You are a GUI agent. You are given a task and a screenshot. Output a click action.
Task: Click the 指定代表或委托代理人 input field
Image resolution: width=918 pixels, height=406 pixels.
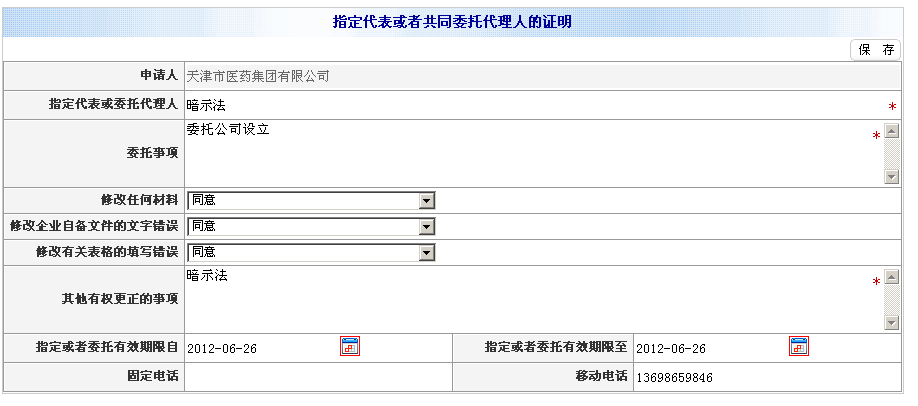tap(530, 104)
